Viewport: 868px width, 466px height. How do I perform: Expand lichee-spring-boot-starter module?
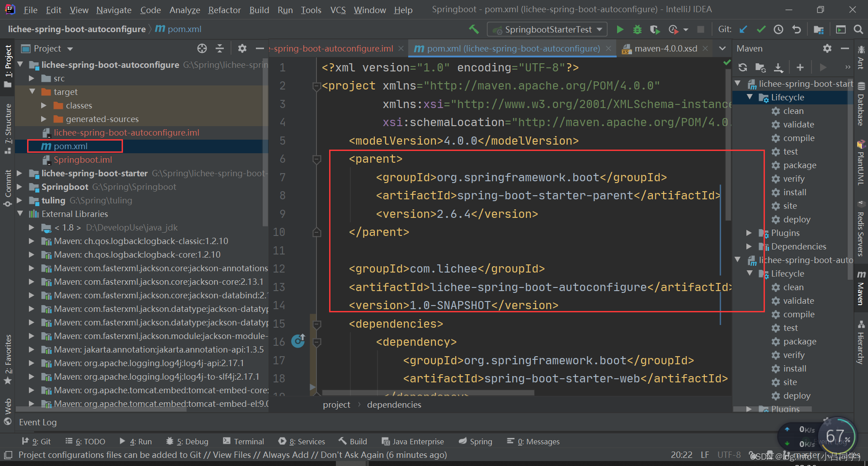19,173
